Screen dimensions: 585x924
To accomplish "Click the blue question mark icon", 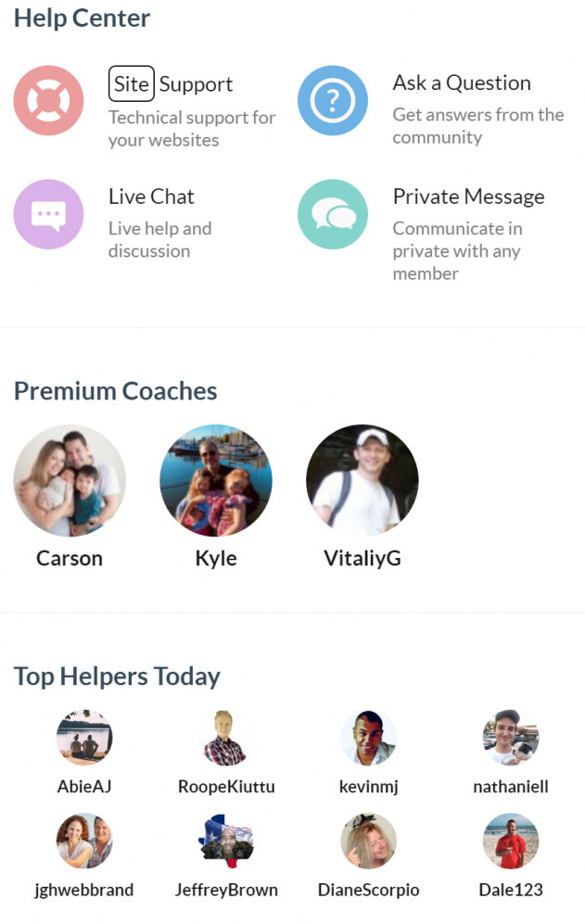I will coord(333,101).
